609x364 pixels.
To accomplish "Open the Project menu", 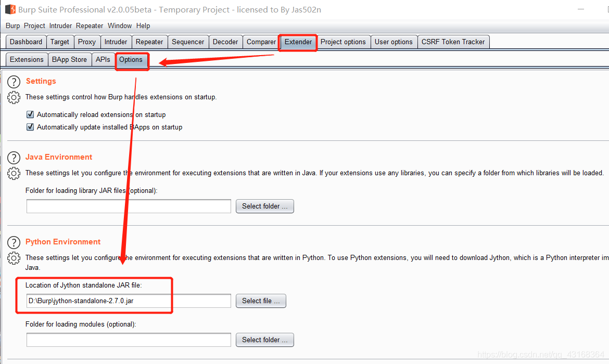I will [x=34, y=25].
